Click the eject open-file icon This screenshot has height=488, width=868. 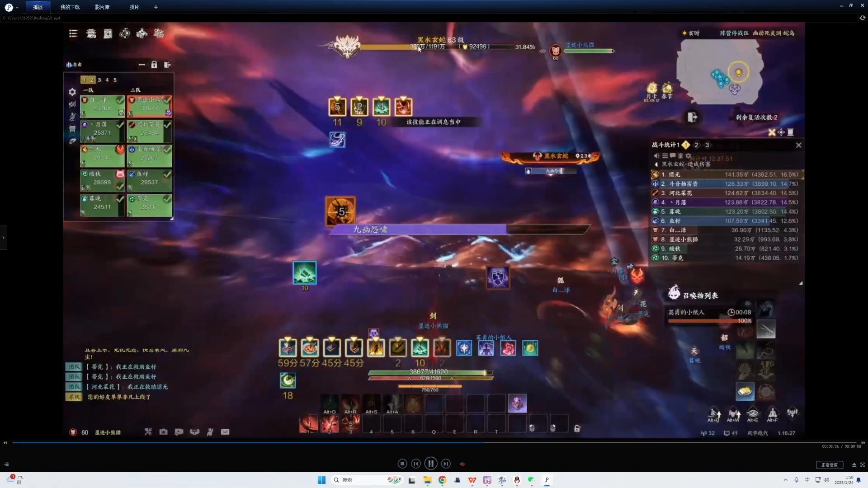click(x=854, y=465)
